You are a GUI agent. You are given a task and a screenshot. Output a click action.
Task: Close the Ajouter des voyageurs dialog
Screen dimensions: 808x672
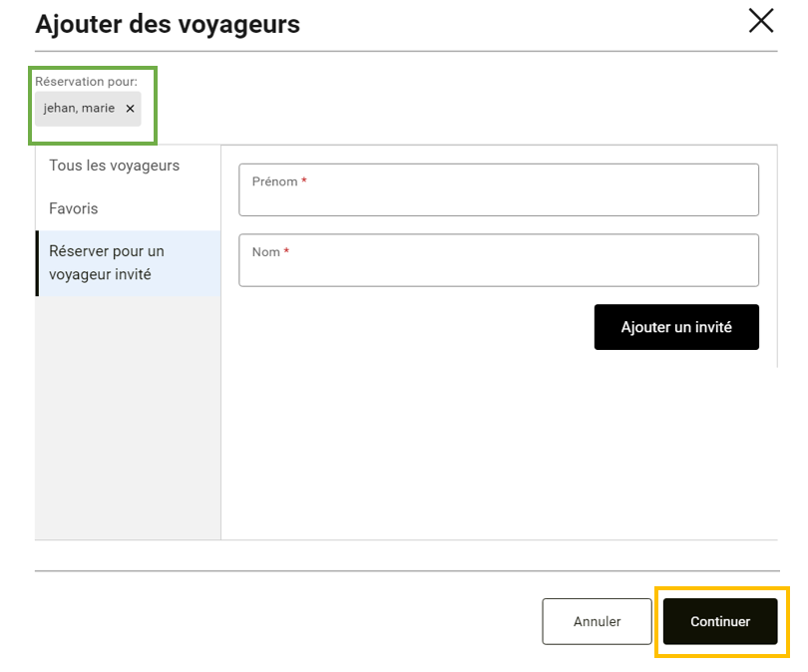tap(761, 21)
